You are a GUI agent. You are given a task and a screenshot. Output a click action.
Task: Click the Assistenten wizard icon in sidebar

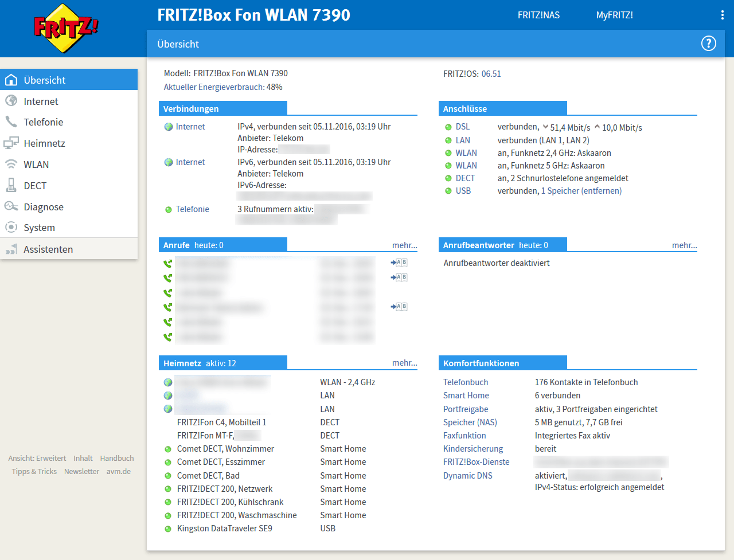[11, 249]
